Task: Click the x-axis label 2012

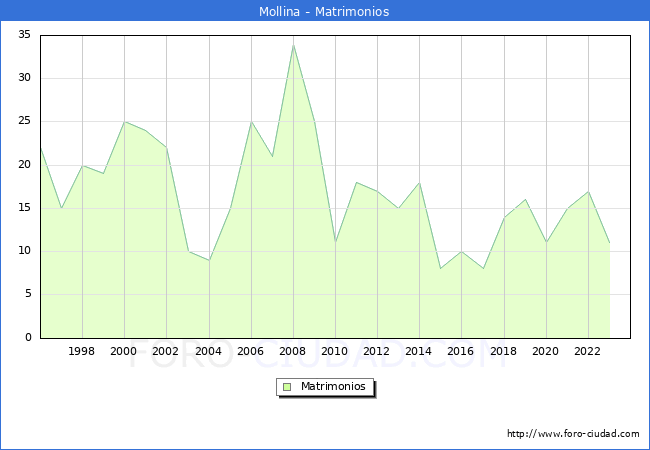Action: pyautogui.click(x=376, y=351)
